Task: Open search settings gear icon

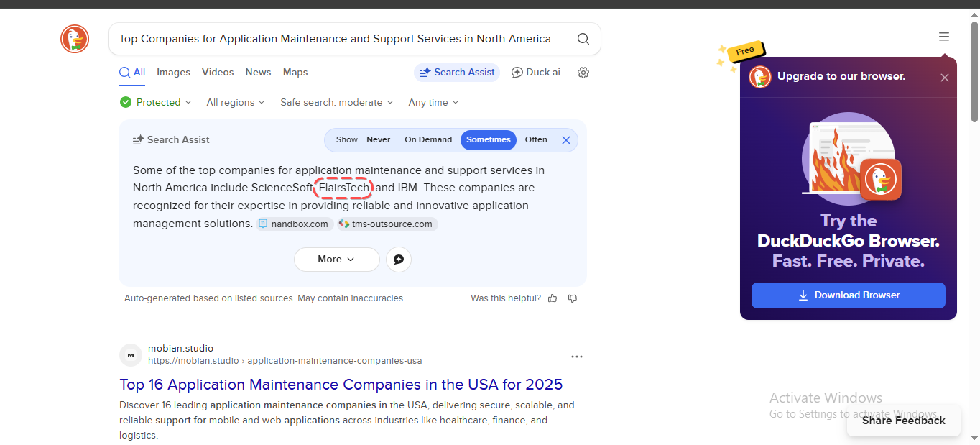Action: (x=583, y=73)
